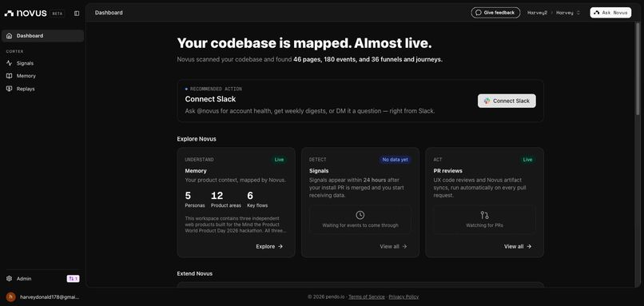This screenshot has height=306, width=644.
Task: Click the arrow on Signals View all
Action: pyautogui.click(x=404, y=246)
